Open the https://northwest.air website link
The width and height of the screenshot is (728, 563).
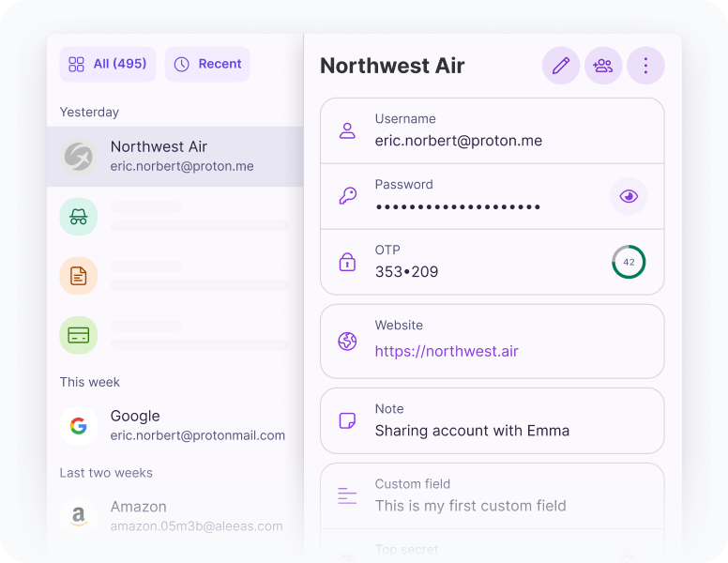(447, 352)
